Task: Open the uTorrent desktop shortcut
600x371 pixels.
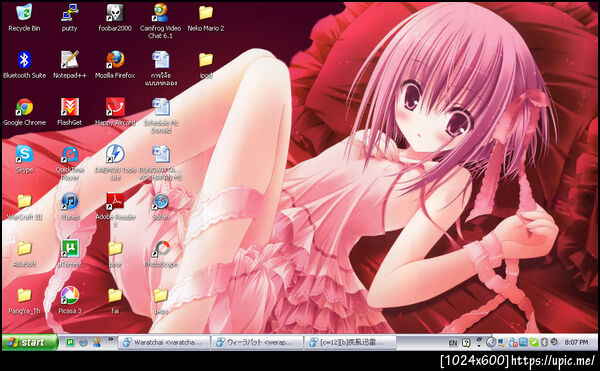Action: tap(70, 254)
